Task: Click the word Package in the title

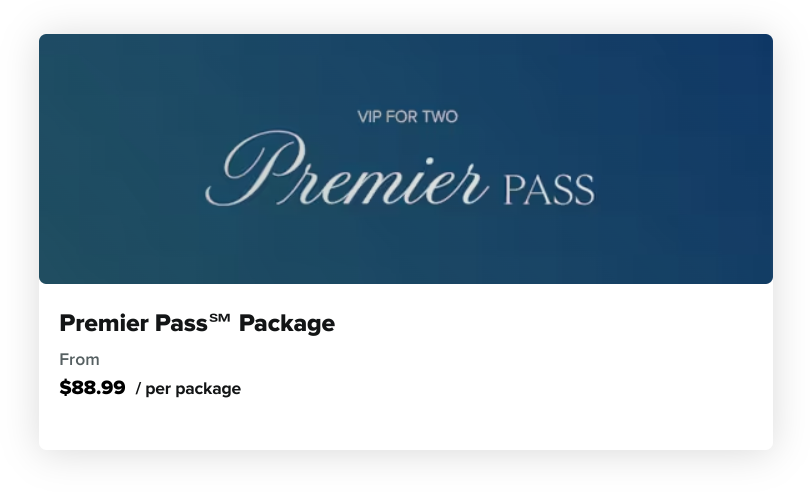Action: click(x=287, y=324)
